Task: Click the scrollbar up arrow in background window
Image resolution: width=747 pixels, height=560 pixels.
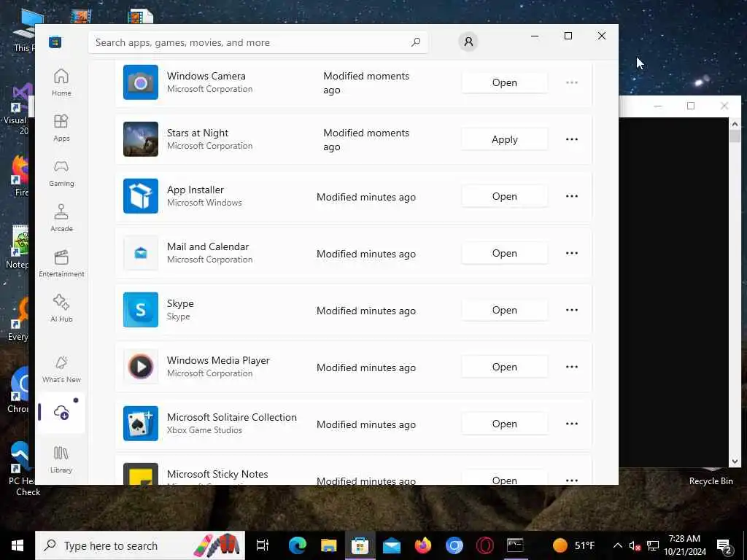Action: (x=735, y=124)
